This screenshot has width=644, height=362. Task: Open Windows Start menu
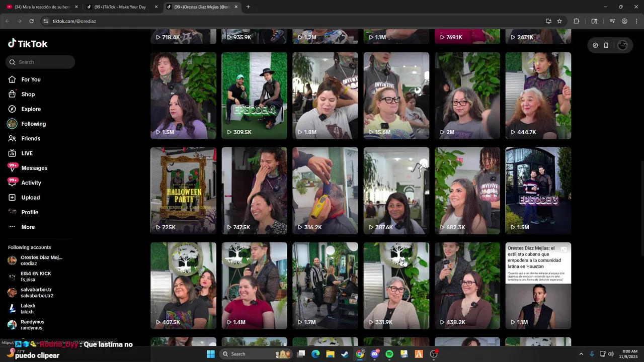(211, 354)
